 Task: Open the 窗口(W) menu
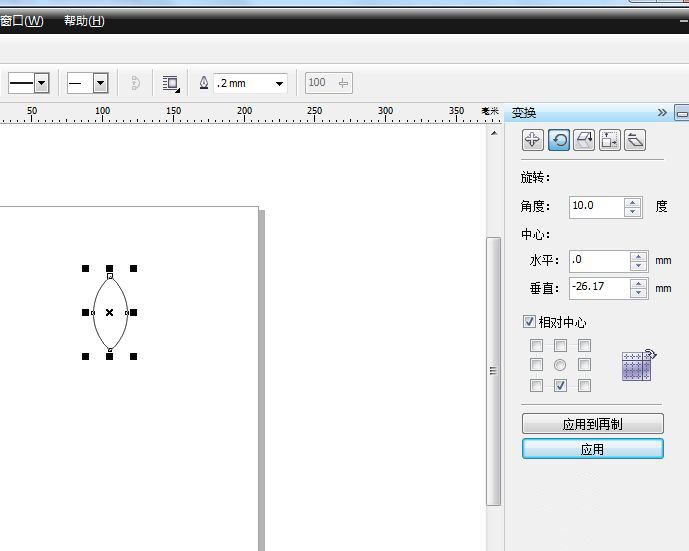[22, 21]
